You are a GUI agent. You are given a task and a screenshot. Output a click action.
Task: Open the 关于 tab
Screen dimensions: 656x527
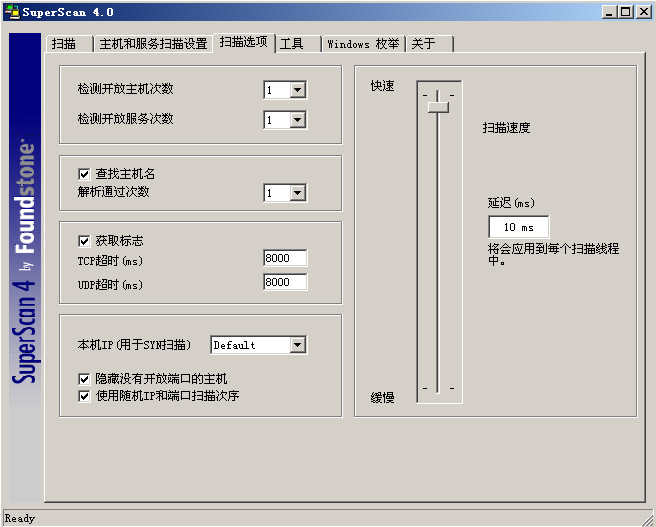(430, 43)
